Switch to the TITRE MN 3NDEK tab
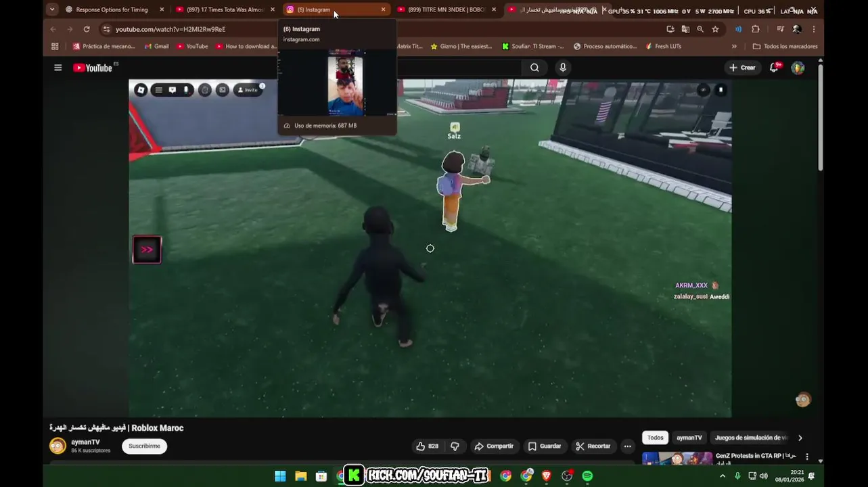The height and width of the screenshot is (487, 868). pos(447,9)
